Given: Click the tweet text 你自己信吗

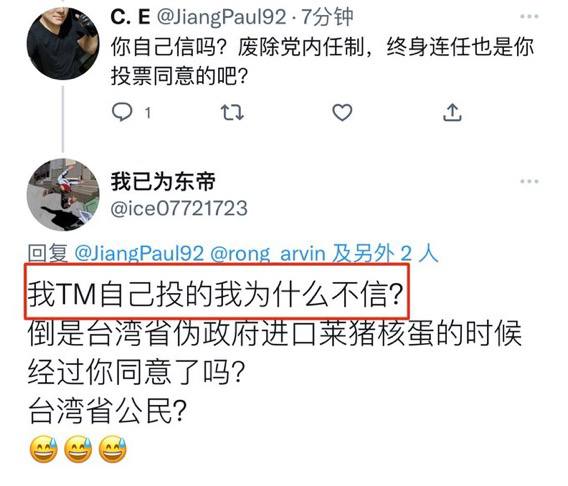Looking at the screenshot, I should click(x=163, y=47).
